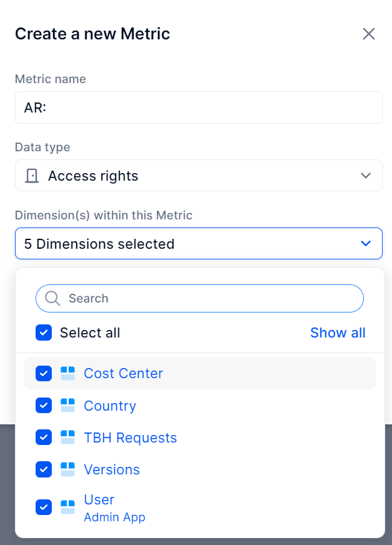Close the Create a new Metric dialog

369,34
